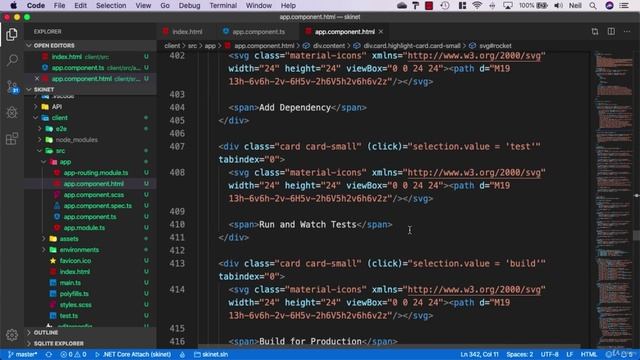Open the Source Control view
Screen dimensions: 640x360
(x=12, y=87)
